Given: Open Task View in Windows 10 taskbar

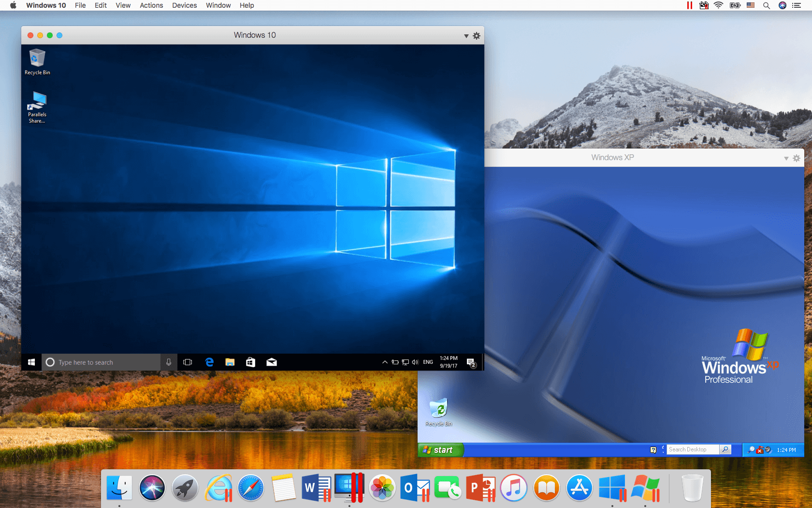Looking at the screenshot, I should [x=188, y=362].
